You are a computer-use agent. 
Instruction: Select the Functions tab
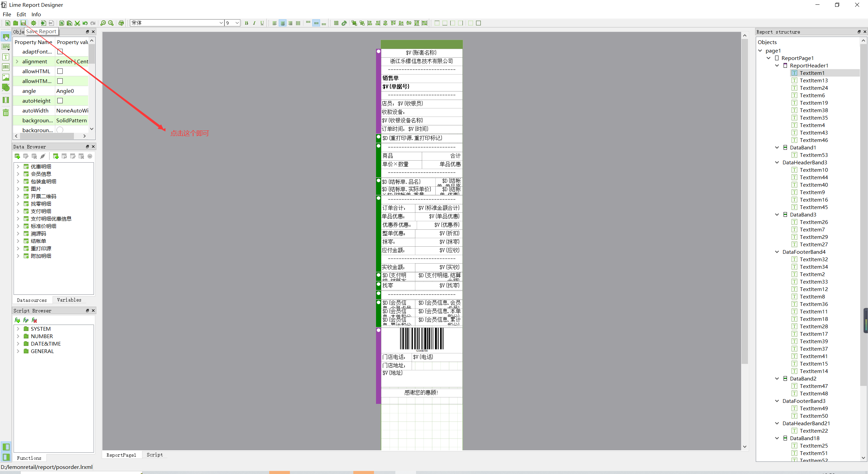pos(29,458)
